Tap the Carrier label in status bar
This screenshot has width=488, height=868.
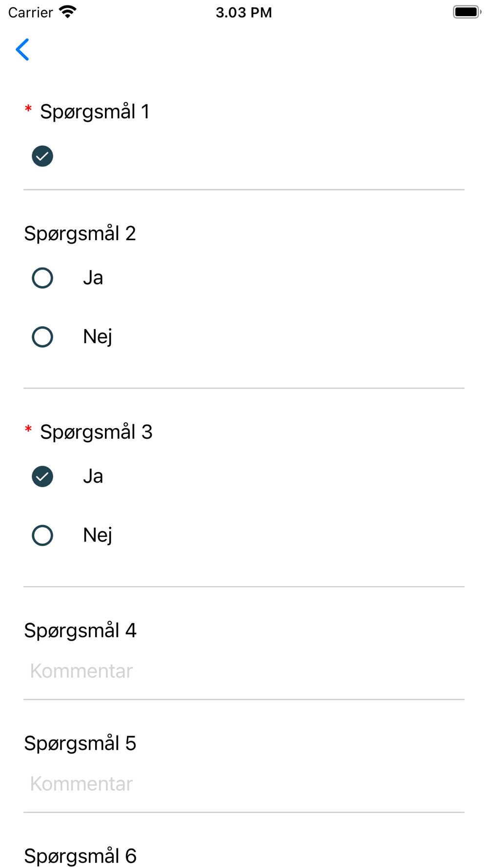(x=30, y=13)
